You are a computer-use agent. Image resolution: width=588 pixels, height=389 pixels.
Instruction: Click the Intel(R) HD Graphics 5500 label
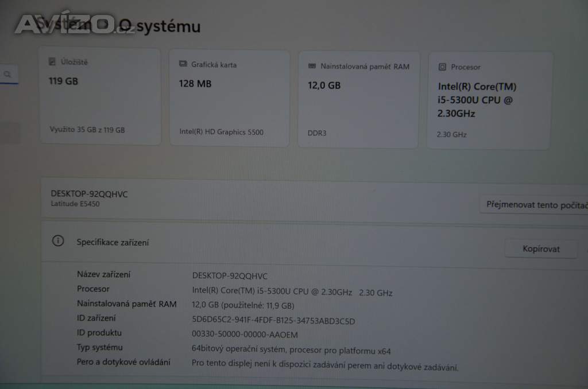(x=221, y=132)
